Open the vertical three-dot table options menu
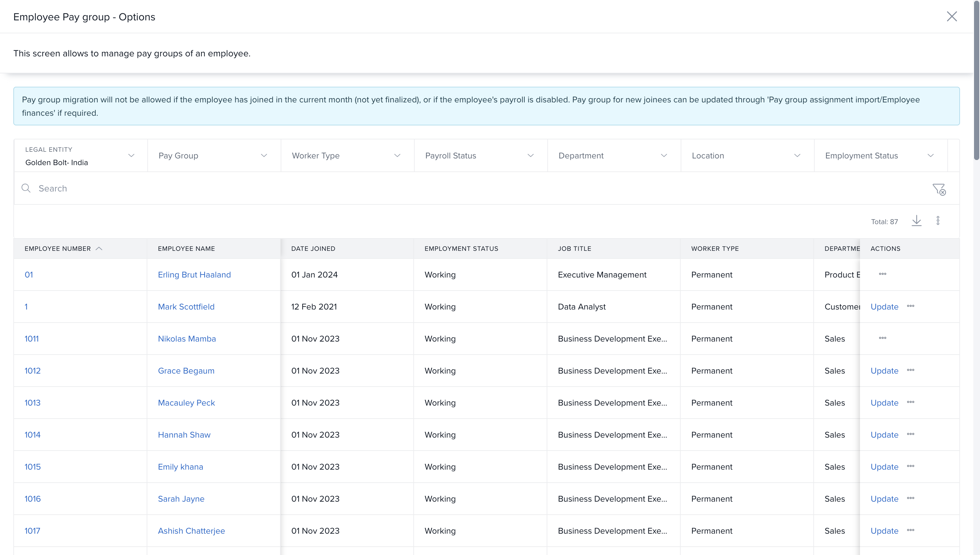 [938, 221]
